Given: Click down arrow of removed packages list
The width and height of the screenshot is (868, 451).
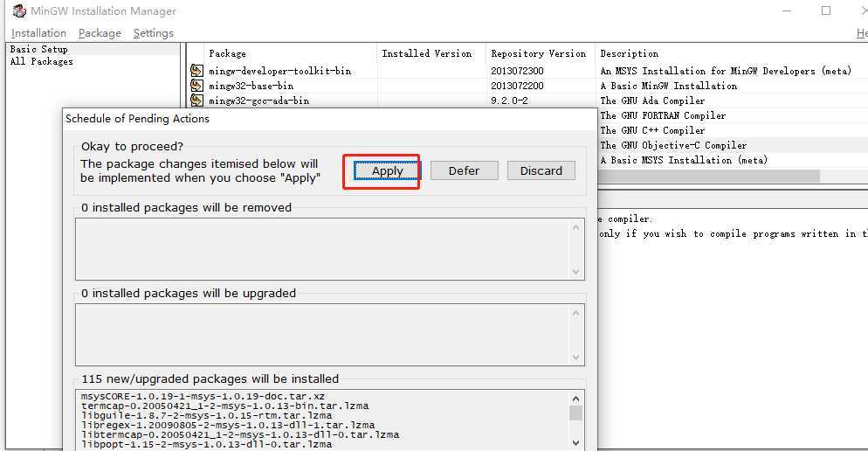Looking at the screenshot, I should (575, 272).
